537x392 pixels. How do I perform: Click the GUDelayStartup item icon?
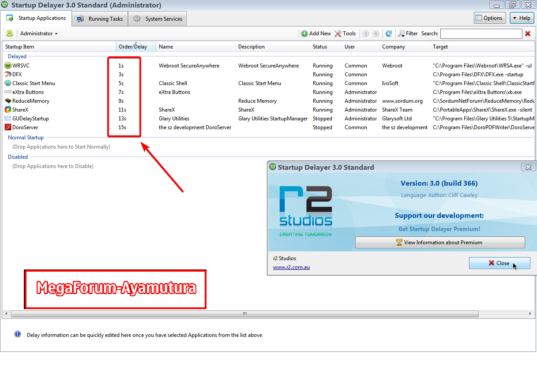(x=8, y=119)
